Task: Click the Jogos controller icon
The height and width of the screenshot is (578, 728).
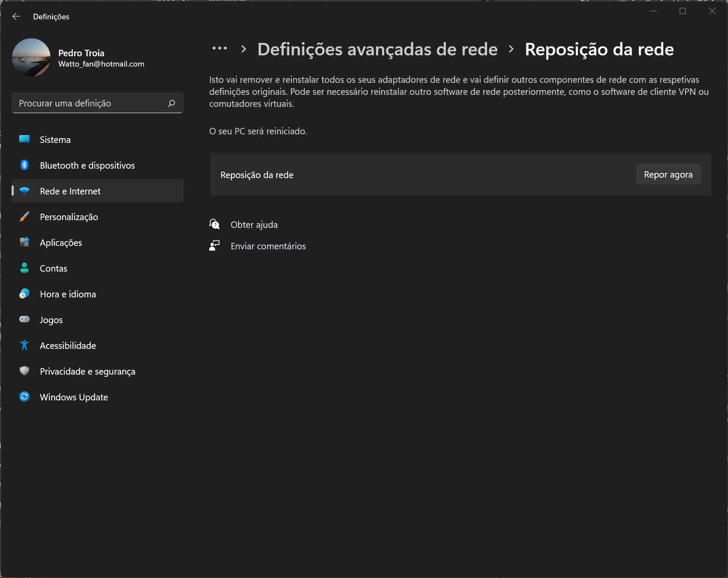Action: coord(24,319)
